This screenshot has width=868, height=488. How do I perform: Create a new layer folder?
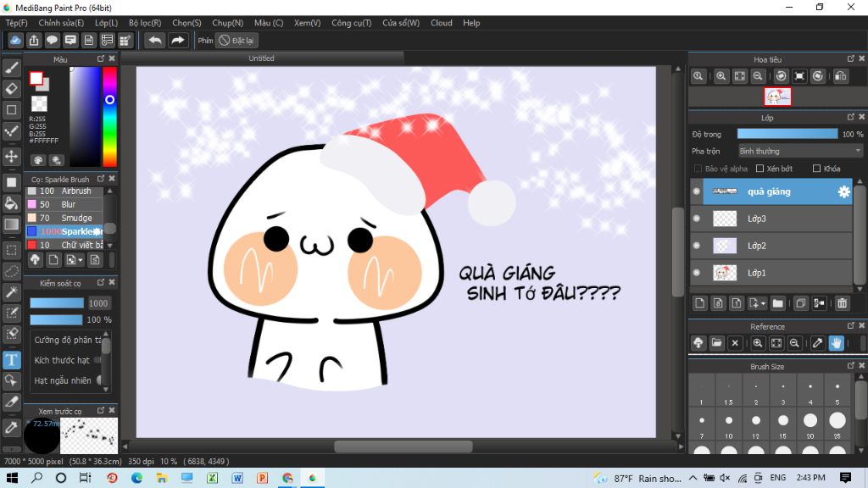pyautogui.click(x=778, y=303)
